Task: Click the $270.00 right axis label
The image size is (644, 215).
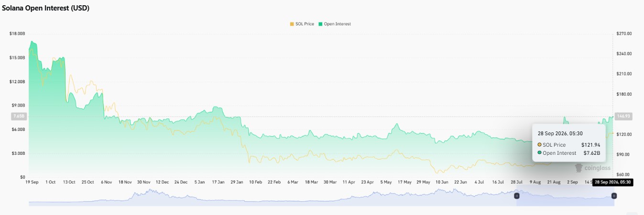Action: point(624,33)
